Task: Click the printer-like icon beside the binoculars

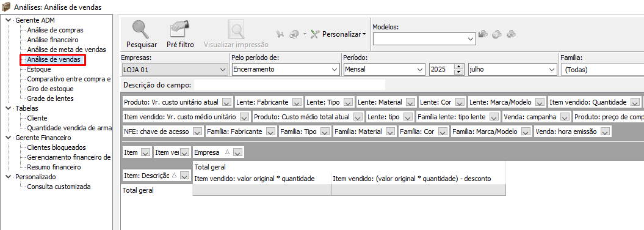Action: point(294,35)
